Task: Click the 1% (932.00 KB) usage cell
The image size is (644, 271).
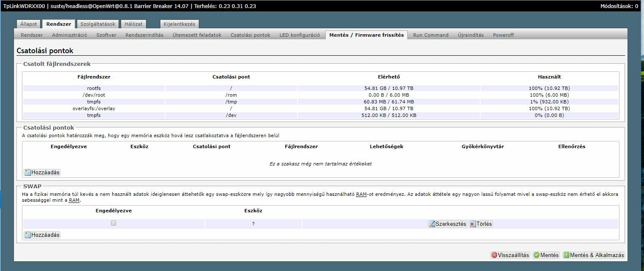Action: point(549,102)
